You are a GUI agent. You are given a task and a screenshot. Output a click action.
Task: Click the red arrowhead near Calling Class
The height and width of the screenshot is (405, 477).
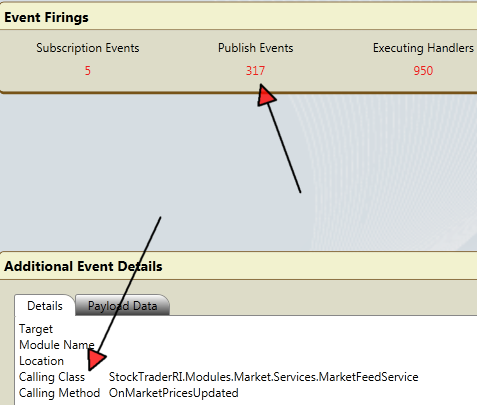(96, 359)
